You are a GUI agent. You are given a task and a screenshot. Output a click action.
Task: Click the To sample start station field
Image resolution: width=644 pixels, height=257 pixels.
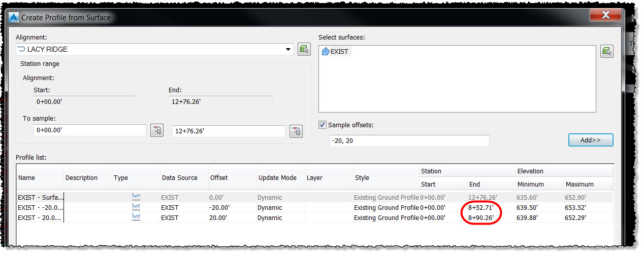(x=90, y=131)
